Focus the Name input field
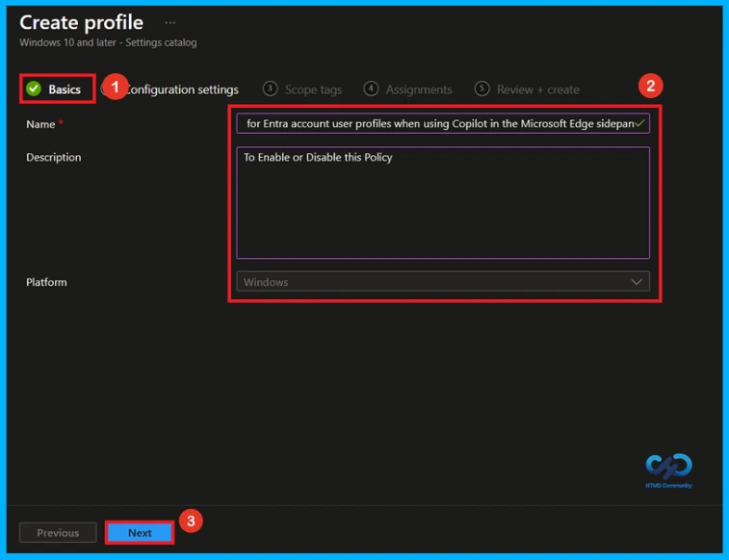Image resolution: width=729 pixels, height=560 pixels. coord(443,123)
